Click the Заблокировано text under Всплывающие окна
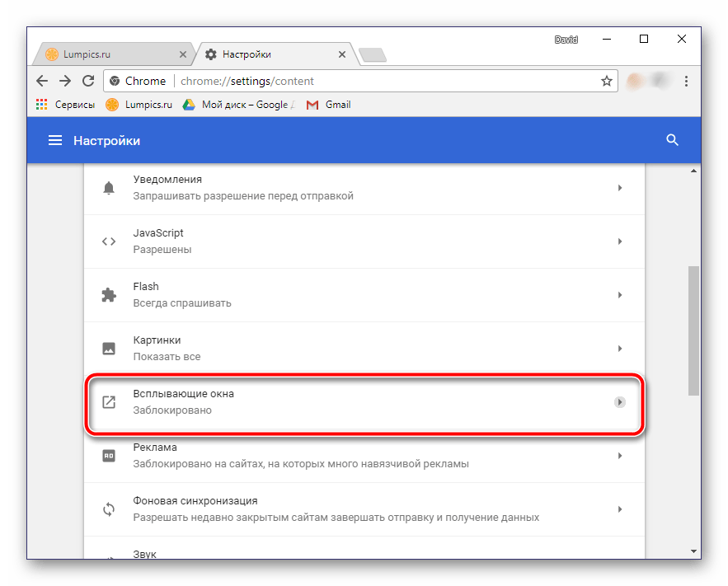The height and width of the screenshot is (586, 728). click(172, 410)
